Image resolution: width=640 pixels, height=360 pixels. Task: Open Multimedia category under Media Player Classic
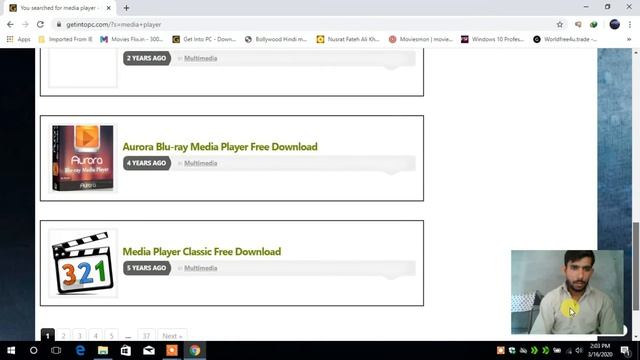click(x=200, y=268)
